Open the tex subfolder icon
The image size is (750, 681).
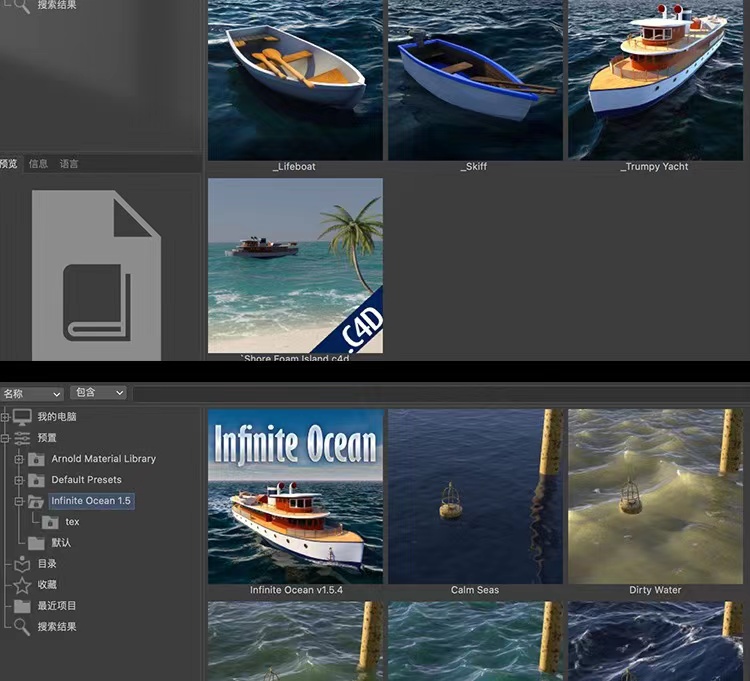pyautogui.click(x=50, y=522)
